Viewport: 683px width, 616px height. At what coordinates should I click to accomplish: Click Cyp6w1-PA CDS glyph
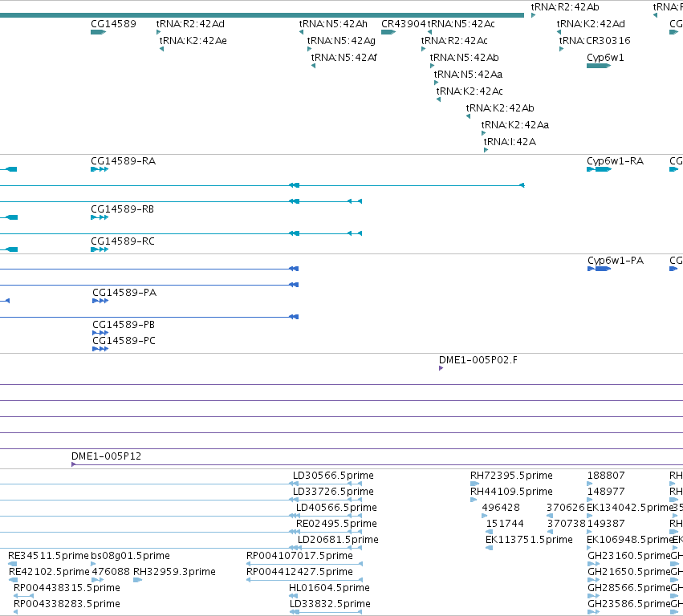tap(600, 269)
